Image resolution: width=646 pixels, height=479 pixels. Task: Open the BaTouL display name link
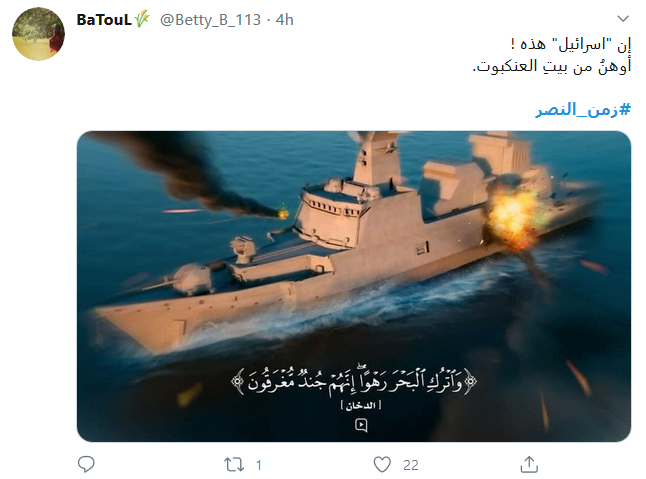[x=104, y=19]
